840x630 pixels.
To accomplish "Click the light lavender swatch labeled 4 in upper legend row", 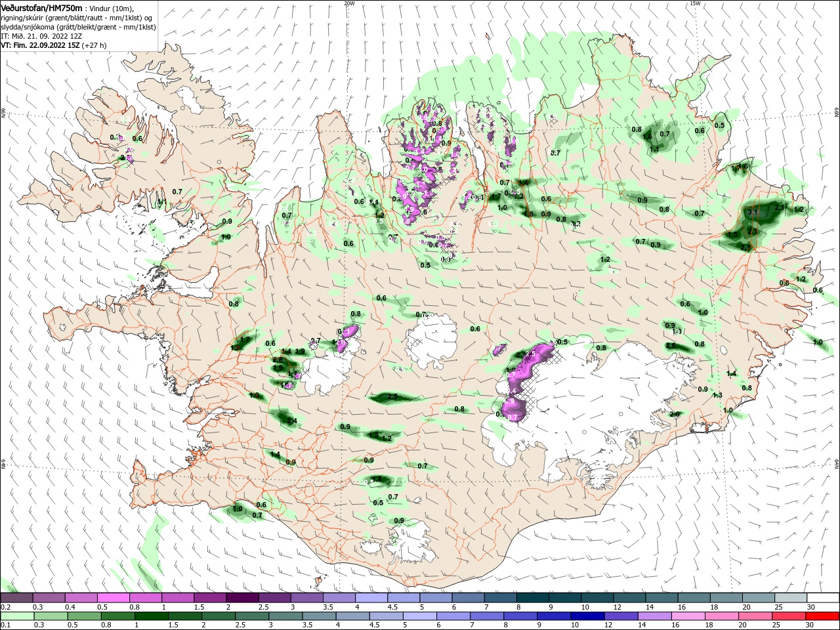I will (371, 598).
